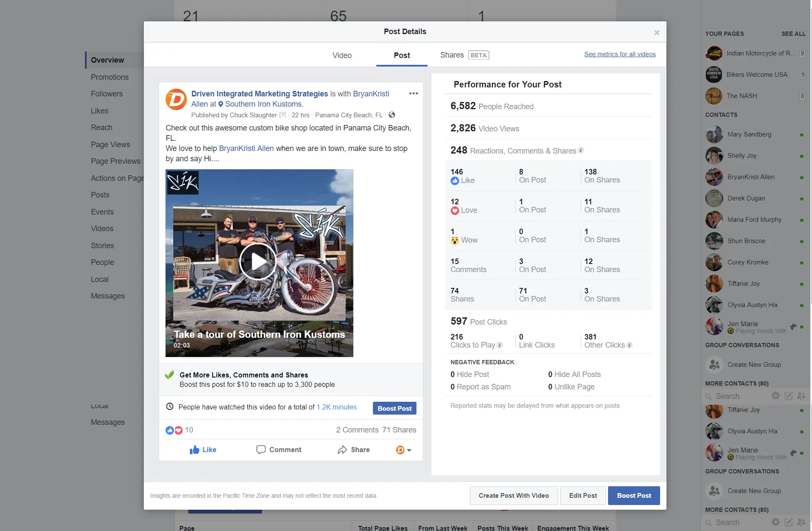Close the Post Details dialog
Screen dimensions: 812x531
(657, 32)
